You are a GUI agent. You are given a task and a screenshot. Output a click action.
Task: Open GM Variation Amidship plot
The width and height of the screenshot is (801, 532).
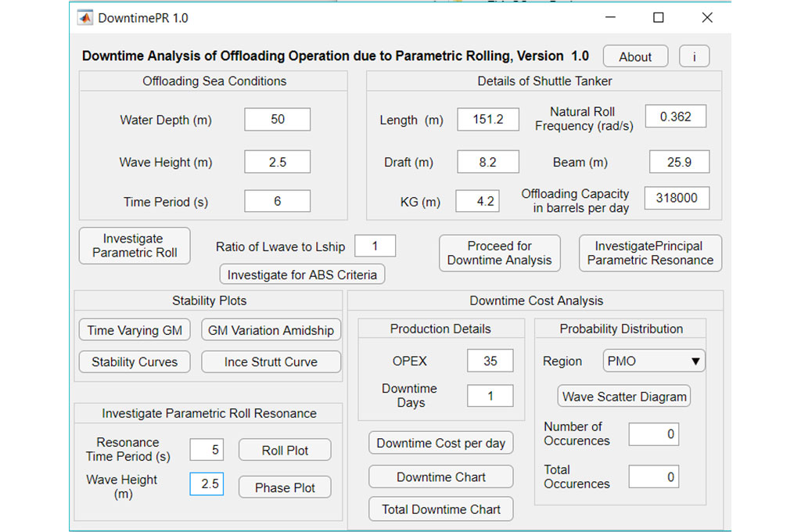tap(271, 330)
